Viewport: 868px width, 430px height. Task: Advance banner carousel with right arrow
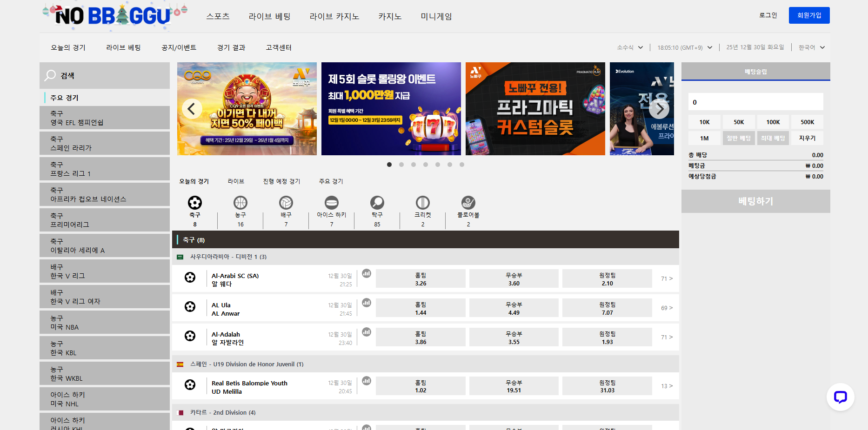[x=659, y=109]
